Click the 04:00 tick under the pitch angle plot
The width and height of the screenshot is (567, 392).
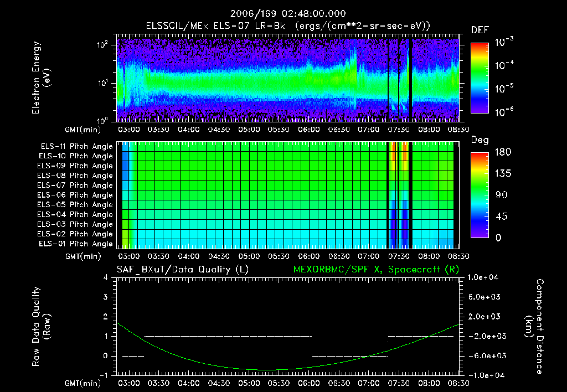pyautogui.click(x=189, y=256)
